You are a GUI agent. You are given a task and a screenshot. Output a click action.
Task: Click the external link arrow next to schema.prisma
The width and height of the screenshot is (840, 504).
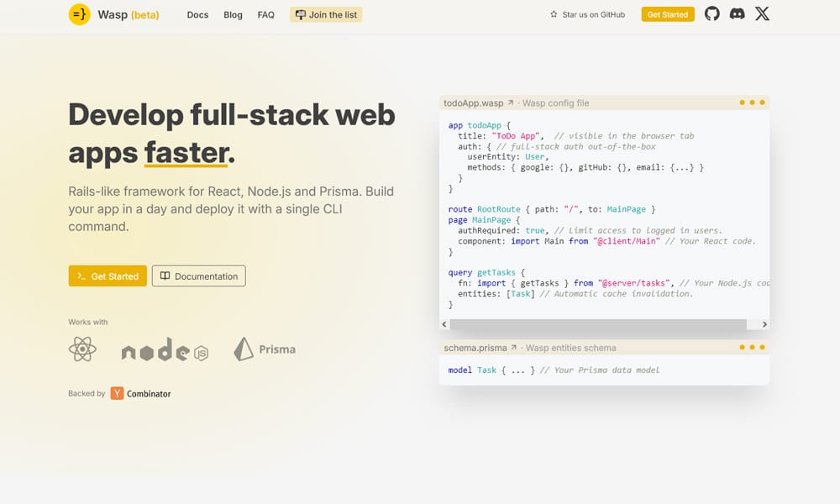514,348
